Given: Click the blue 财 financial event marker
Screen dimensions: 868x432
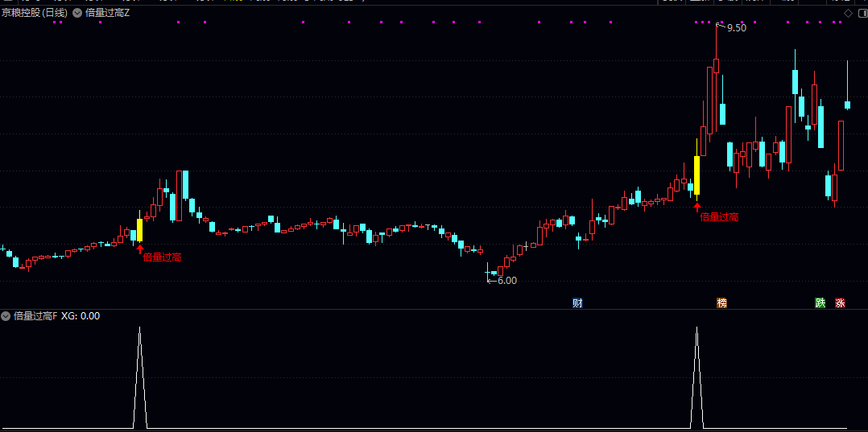Looking at the screenshot, I should [577, 303].
